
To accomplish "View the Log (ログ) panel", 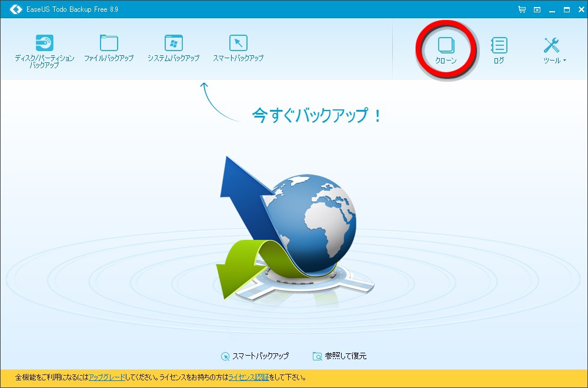I will coord(499,50).
